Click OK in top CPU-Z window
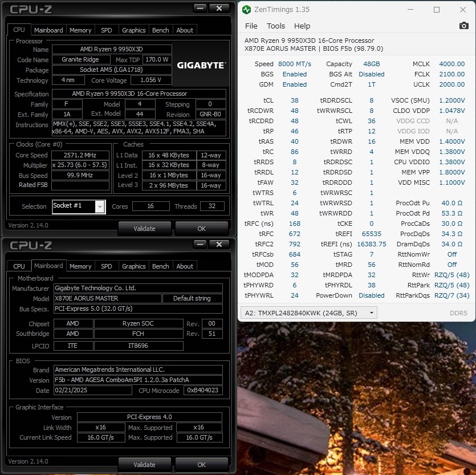The height and width of the screenshot is (475, 476). [202, 229]
